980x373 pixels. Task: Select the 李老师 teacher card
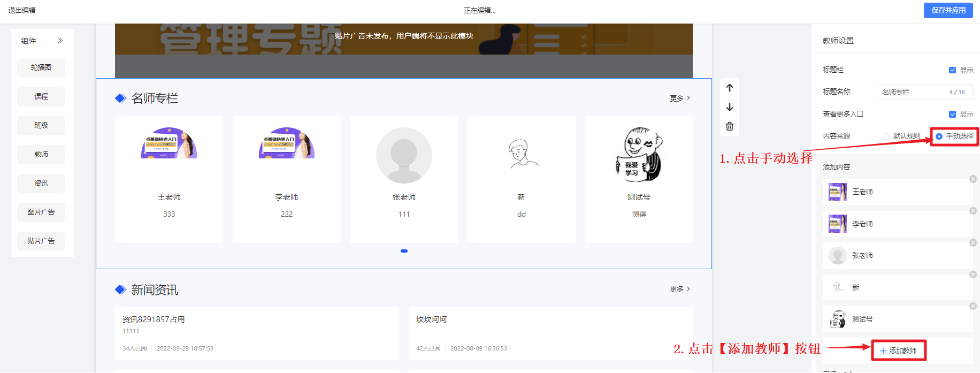point(287,180)
